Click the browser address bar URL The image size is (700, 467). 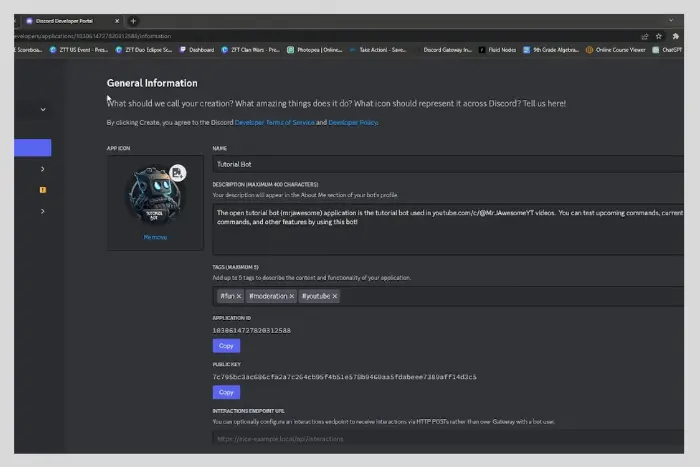coord(92,36)
